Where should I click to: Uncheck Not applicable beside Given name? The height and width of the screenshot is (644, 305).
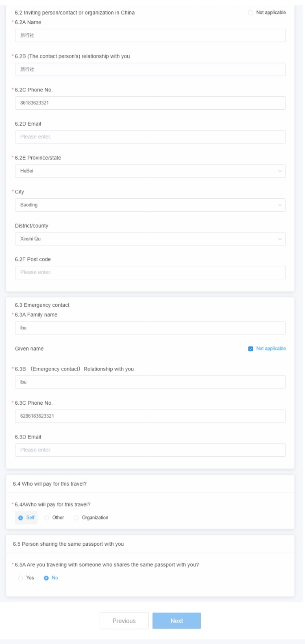pyautogui.click(x=251, y=349)
